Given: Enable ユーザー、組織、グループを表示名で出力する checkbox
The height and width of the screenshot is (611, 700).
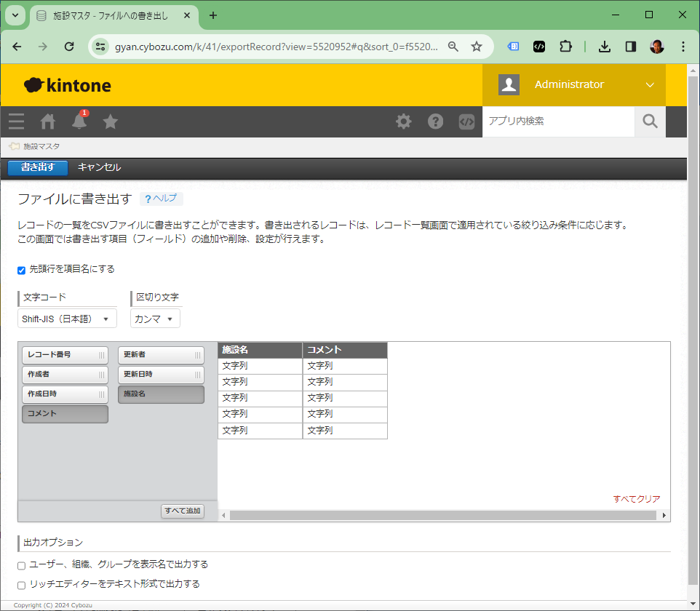Looking at the screenshot, I should [21, 565].
